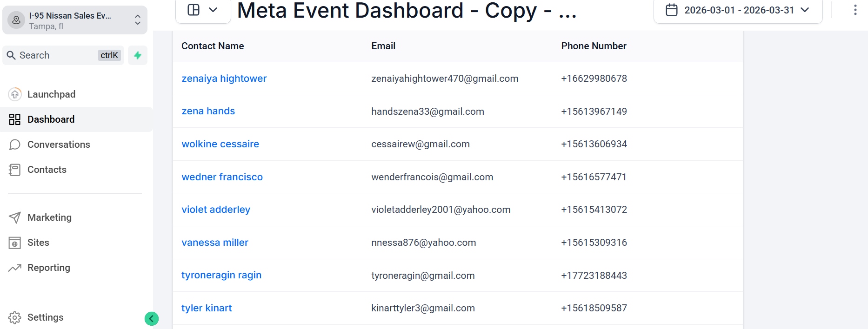
Task: Click the Sites globe window icon
Action: 15,243
